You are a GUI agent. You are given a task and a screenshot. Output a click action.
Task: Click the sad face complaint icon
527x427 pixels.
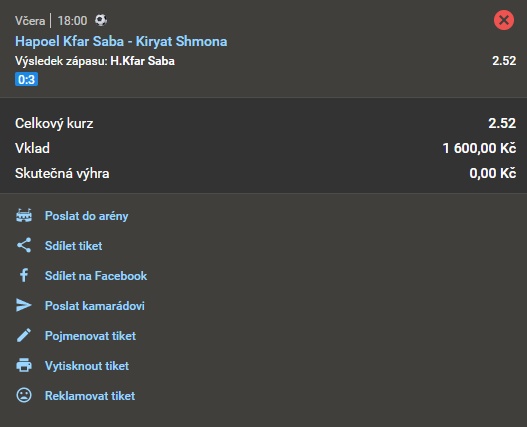(x=24, y=395)
